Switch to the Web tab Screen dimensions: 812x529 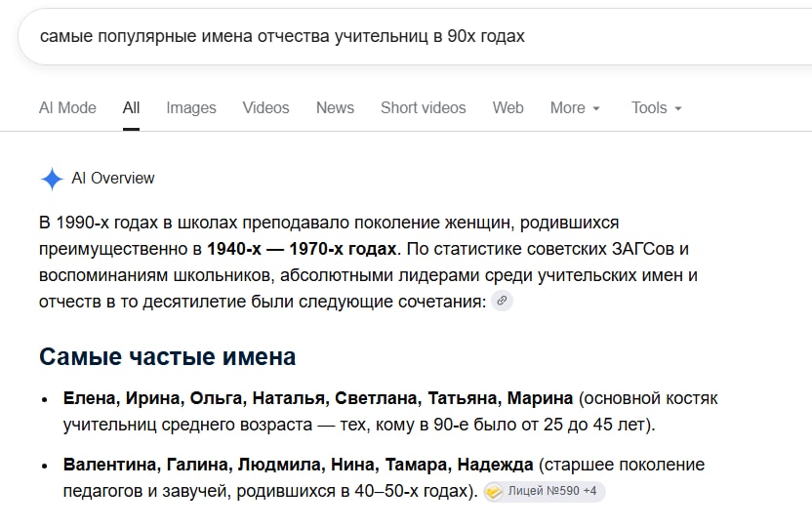(508, 107)
